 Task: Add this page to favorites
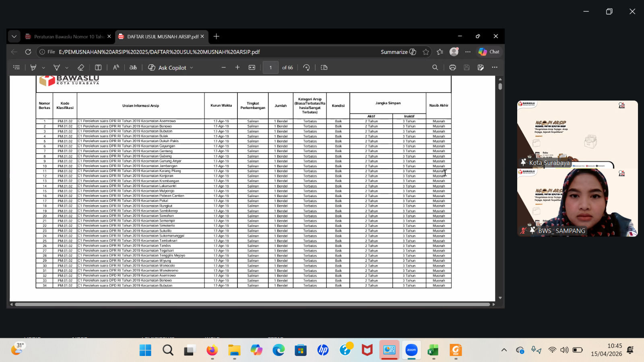point(426,52)
